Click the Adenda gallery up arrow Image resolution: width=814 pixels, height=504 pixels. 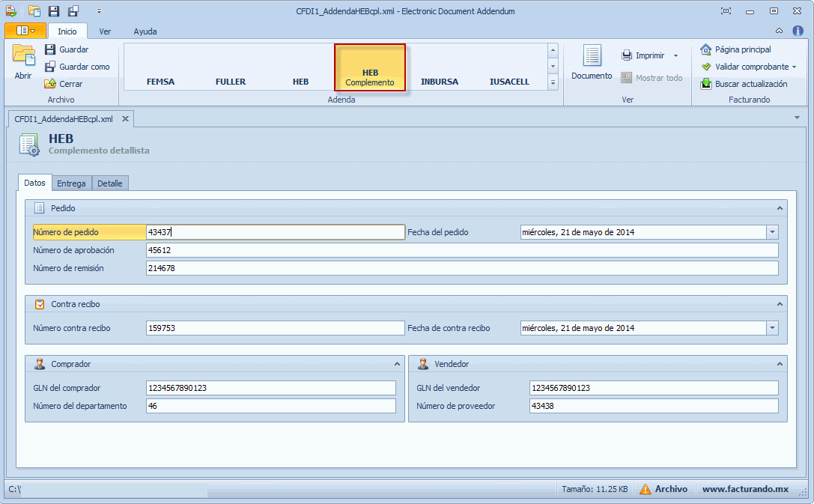pyautogui.click(x=553, y=50)
